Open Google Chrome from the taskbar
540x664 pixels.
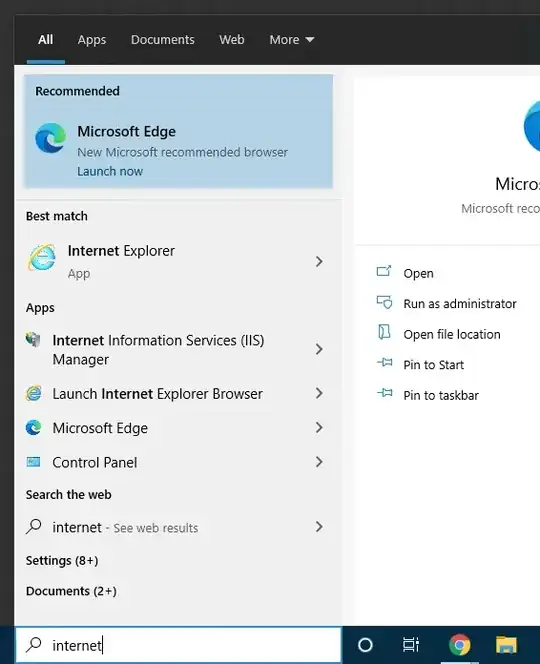click(460, 645)
